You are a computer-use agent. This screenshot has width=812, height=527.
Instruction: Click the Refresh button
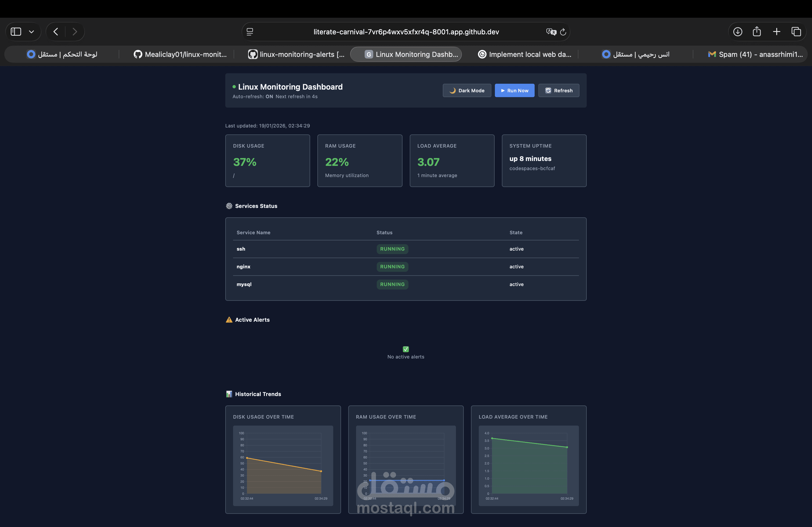(x=559, y=90)
